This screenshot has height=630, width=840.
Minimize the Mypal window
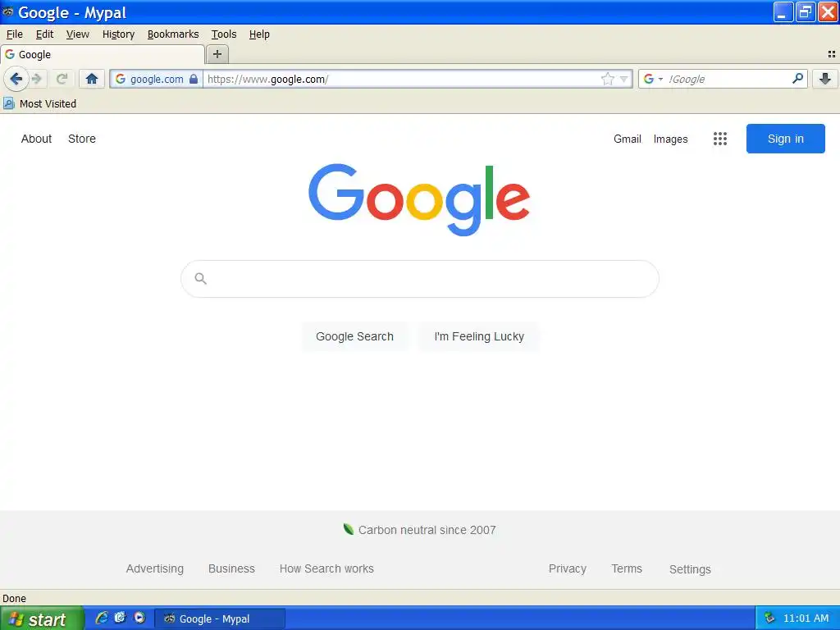(x=783, y=11)
